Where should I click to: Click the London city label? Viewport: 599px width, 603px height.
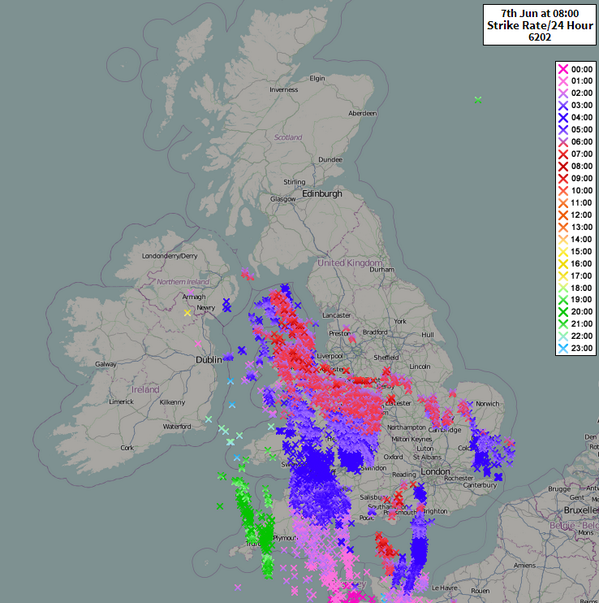[435, 472]
